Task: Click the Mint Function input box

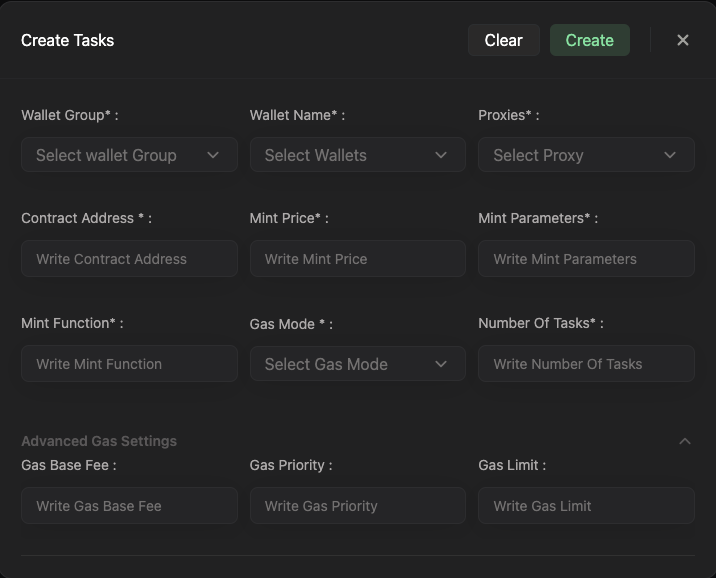Action: (x=129, y=364)
